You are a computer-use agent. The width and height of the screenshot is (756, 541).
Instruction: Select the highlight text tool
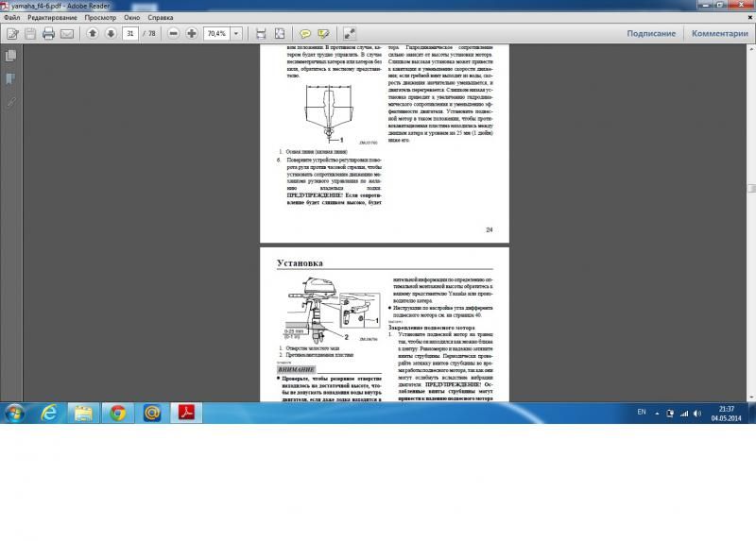323,33
